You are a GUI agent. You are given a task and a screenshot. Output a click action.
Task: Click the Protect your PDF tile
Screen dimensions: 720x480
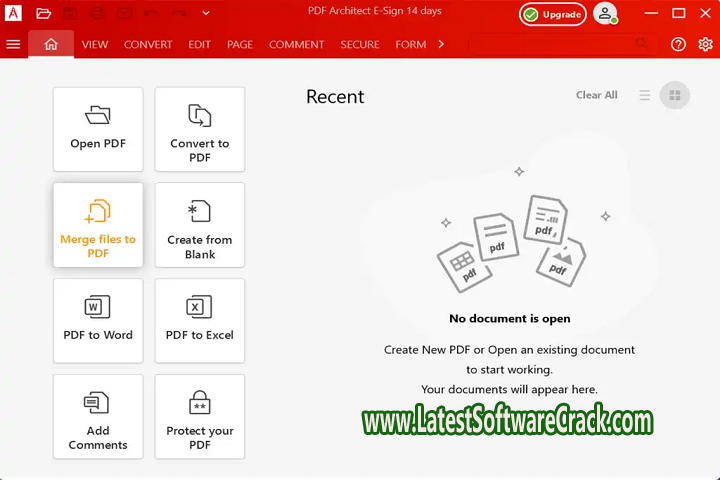coord(200,417)
